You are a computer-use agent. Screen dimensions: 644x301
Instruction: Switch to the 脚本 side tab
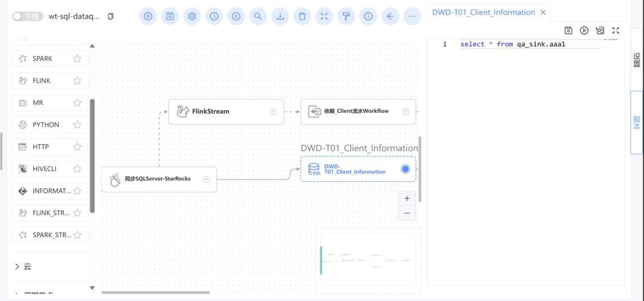click(x=637, y=123)
